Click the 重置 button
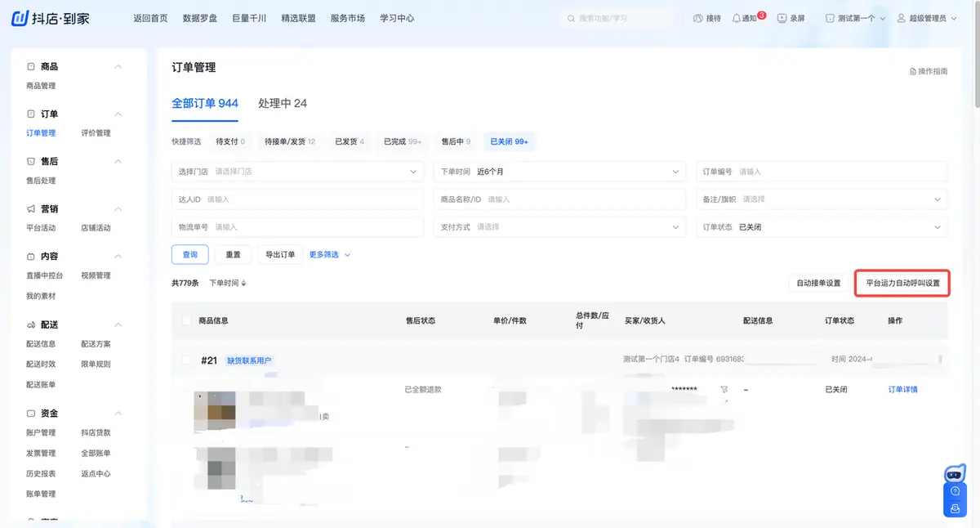The height and width of the screenshot is (528, 980). coord(234,254)
